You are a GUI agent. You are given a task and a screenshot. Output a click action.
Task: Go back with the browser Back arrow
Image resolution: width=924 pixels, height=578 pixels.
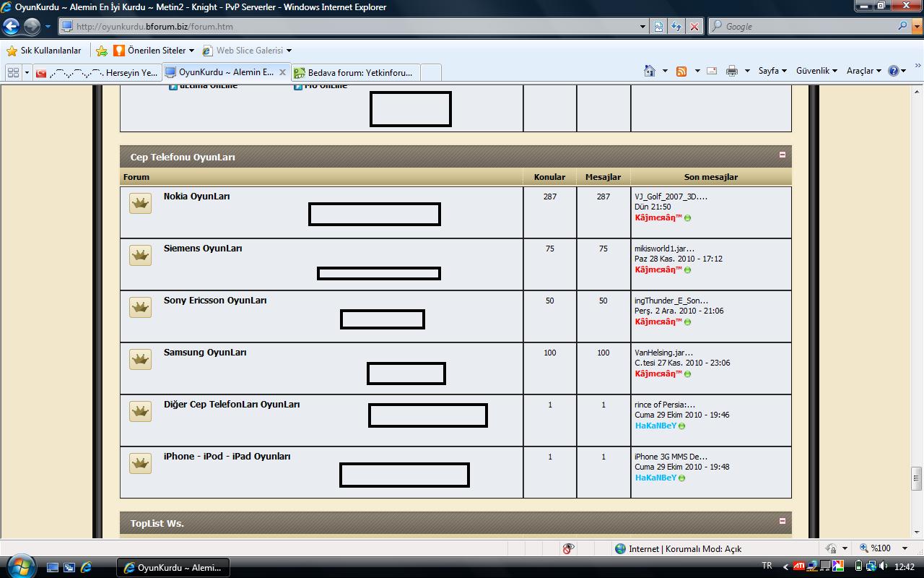pyautogui.click(x=12, y=27)
